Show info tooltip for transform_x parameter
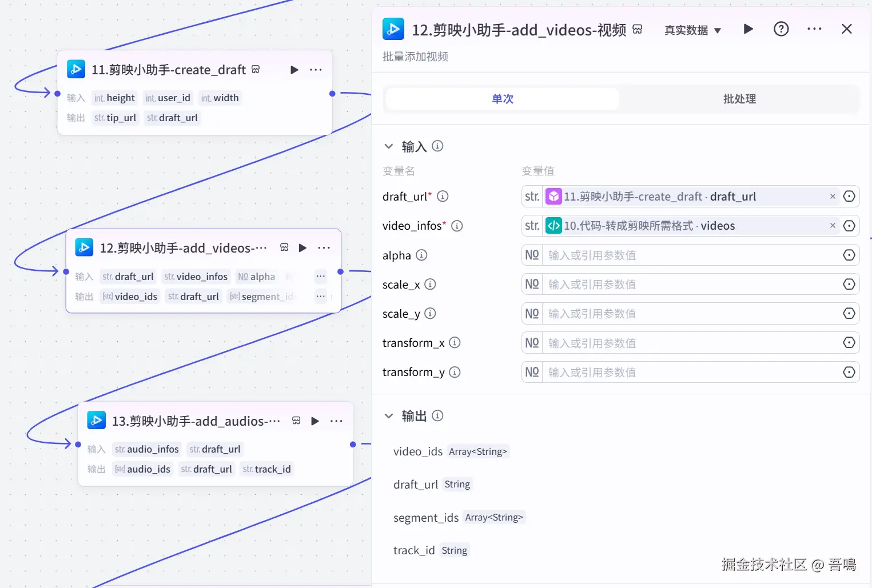872x588 pixels. (455, 343)
